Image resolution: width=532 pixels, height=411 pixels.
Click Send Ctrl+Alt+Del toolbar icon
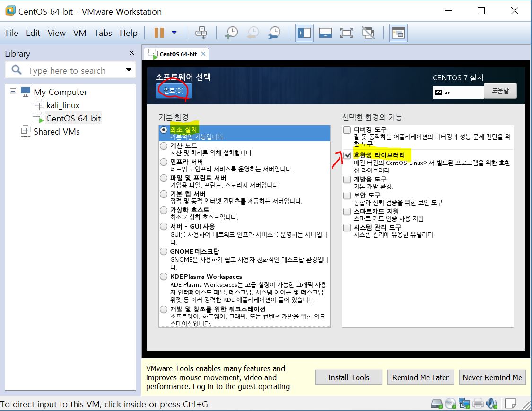tap(201, 33)
